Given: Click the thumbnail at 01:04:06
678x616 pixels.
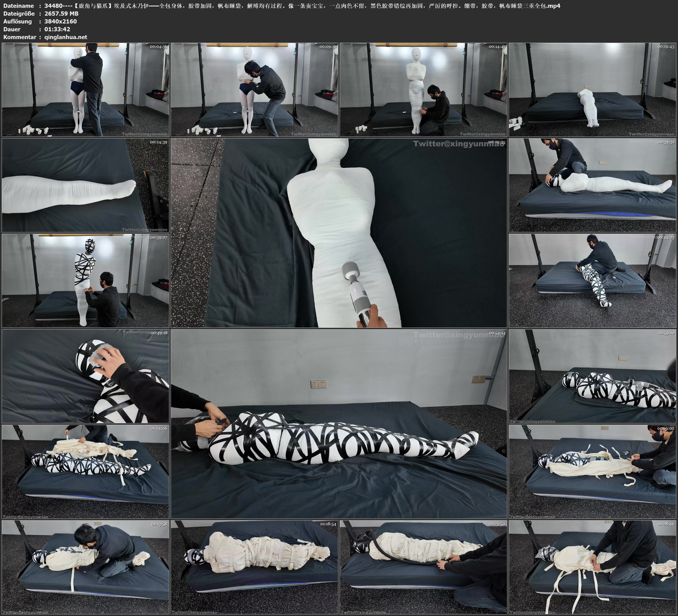Looking at the screenshot, I should (x=85, y=471).
